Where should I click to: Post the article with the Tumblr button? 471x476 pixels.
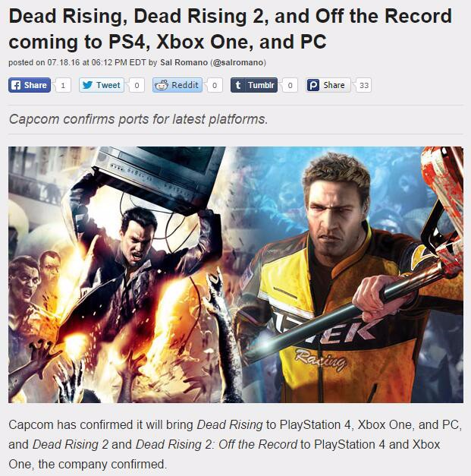(254, 85)
